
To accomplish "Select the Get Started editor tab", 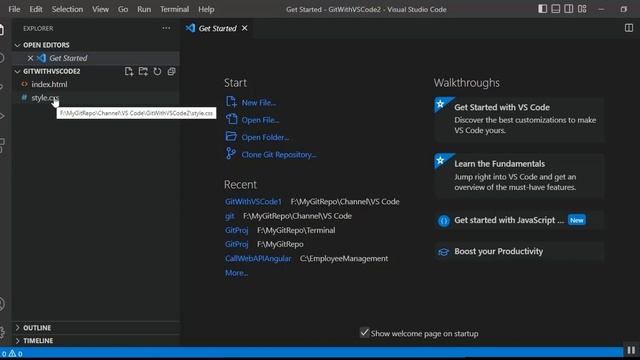I will pyautogui.click(x=216, y=28).
